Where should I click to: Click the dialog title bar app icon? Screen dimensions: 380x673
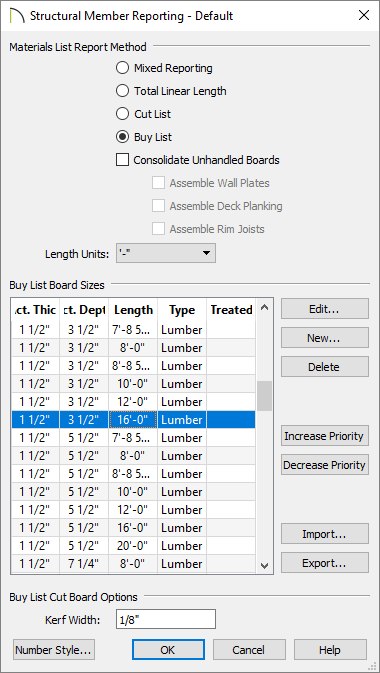point(16,16)
